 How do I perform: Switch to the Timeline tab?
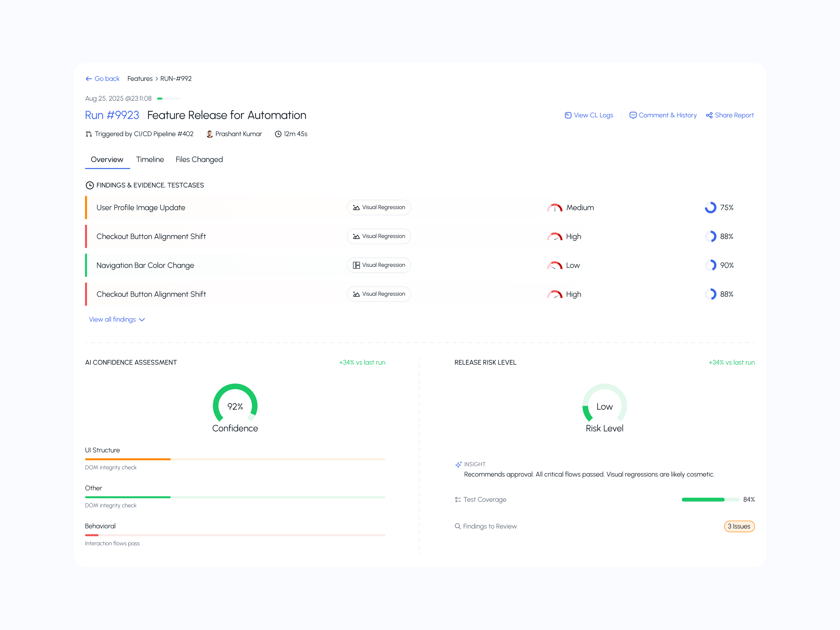(150, 160)
